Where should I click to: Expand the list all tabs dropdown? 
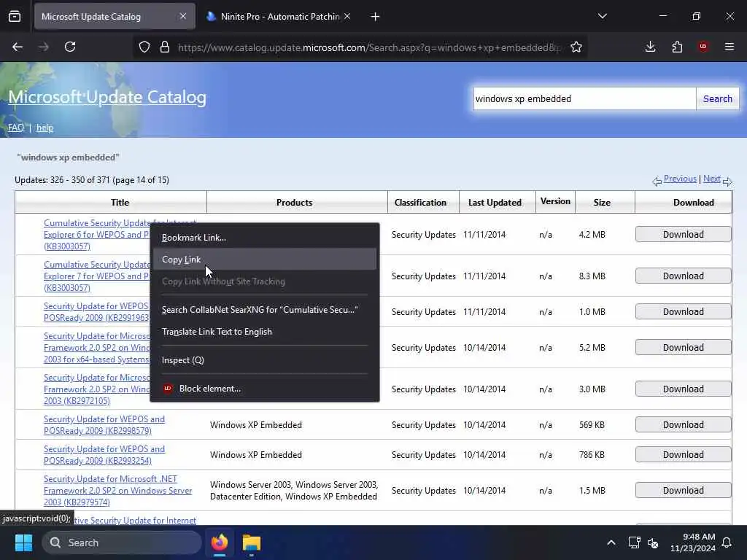pyautogui.click(x=603, y=16)
